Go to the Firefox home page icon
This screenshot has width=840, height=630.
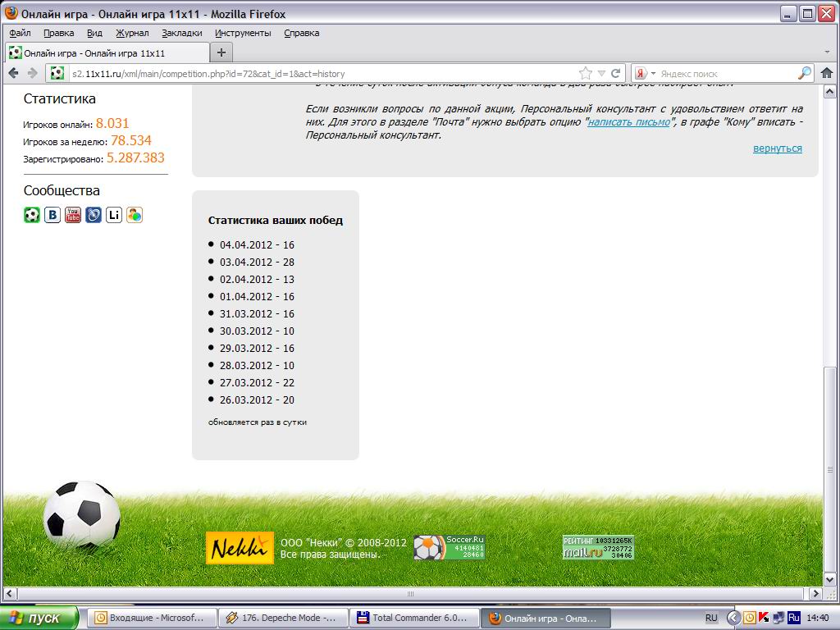[x=826, y=73]
